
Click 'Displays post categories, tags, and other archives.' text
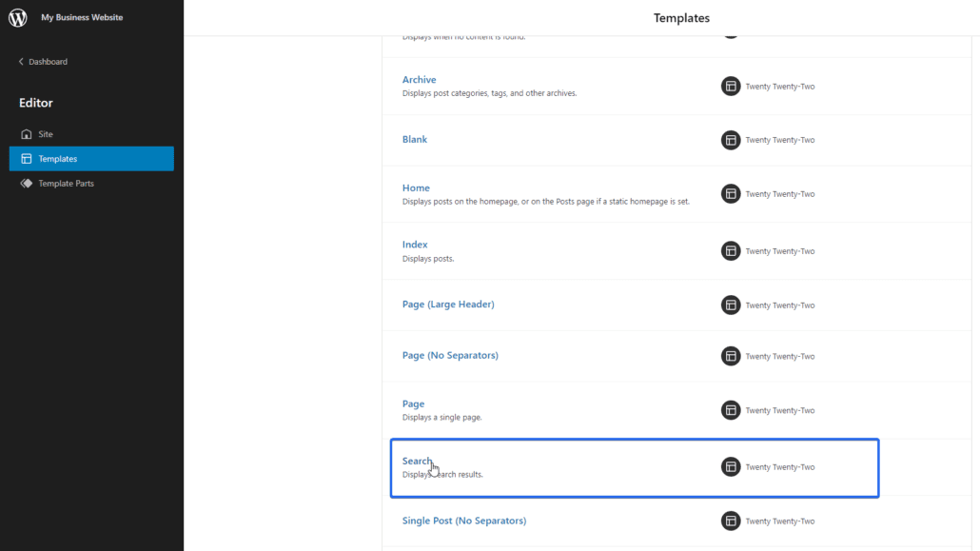[x=489, y=93]
